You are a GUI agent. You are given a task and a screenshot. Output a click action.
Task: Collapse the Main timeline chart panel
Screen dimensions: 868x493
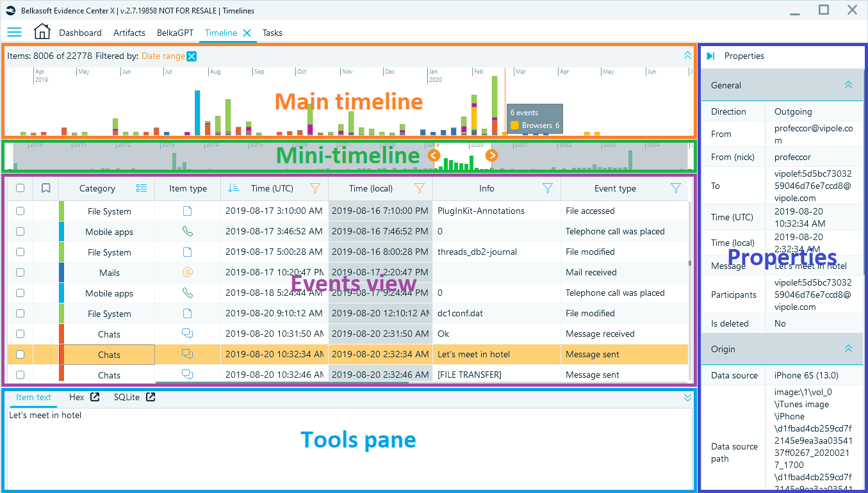pyautogui.click(x=687, y=56)
